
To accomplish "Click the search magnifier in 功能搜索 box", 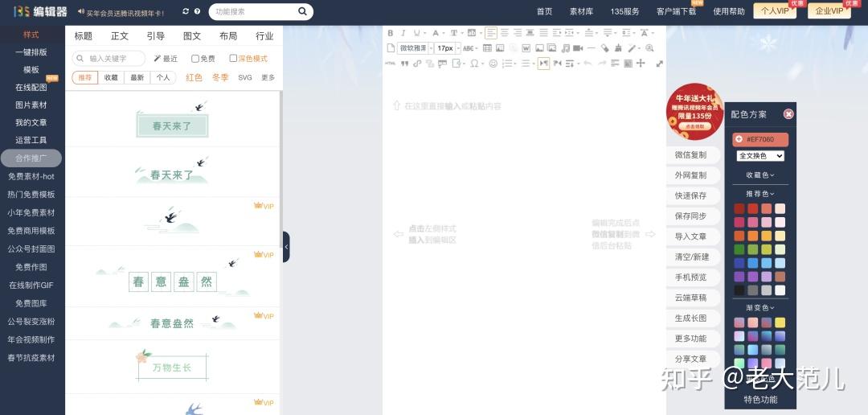I will click(302, 11).
